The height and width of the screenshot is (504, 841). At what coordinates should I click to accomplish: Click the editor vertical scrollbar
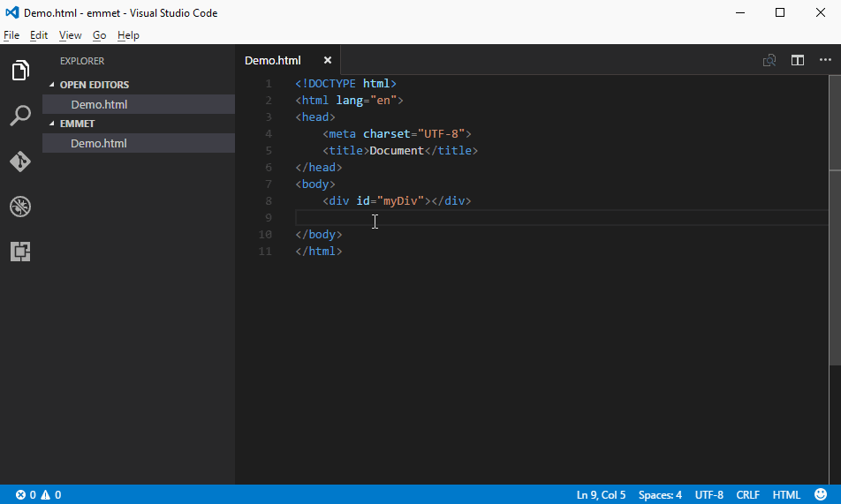[x=835, y=265]
